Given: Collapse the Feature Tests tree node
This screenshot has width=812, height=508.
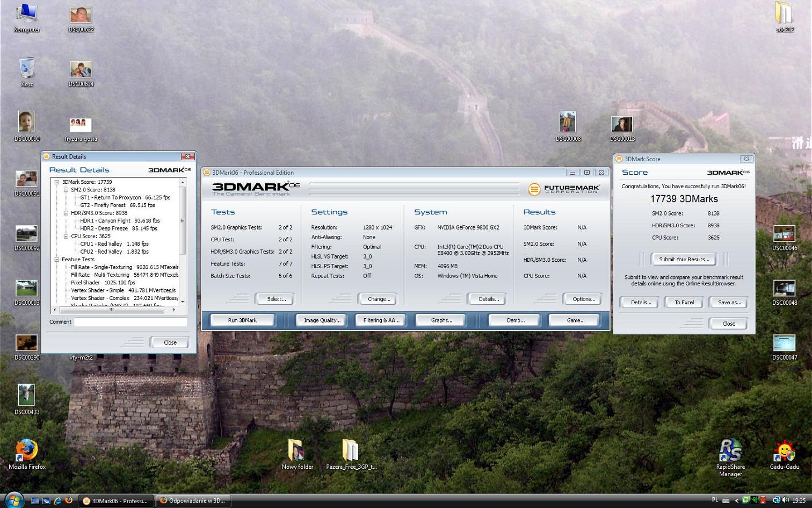Looking at the screenshot, I should point(57,260).
